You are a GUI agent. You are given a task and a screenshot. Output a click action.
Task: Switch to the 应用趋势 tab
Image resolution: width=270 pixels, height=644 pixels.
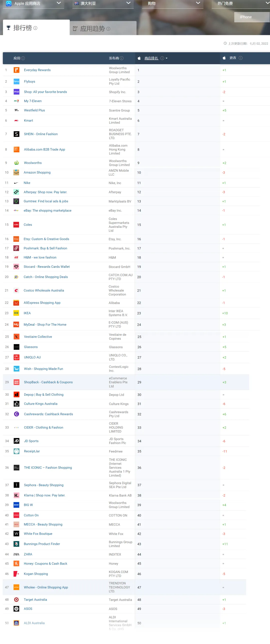click(x=103, y=28)
